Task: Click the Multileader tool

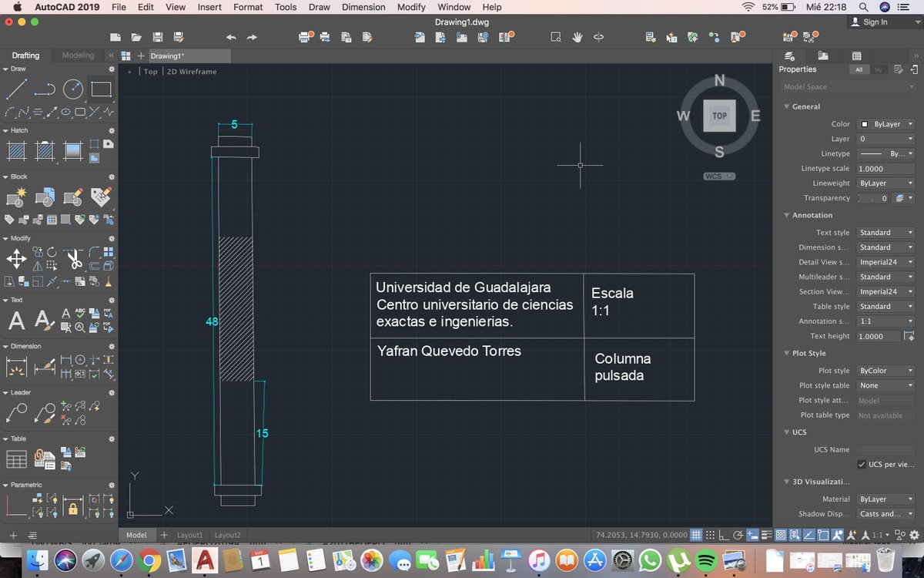Action: pyautogui.click(x=16, y=413)
